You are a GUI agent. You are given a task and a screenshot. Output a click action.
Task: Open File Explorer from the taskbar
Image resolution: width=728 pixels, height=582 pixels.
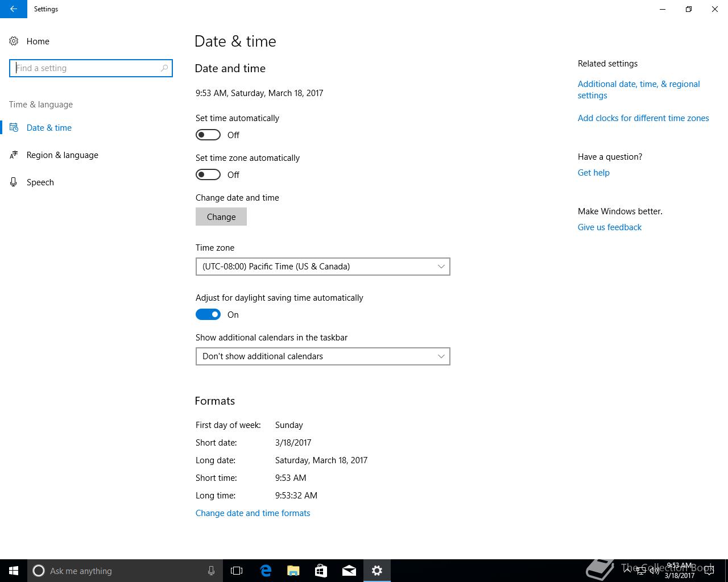click(x=293, y=571)
